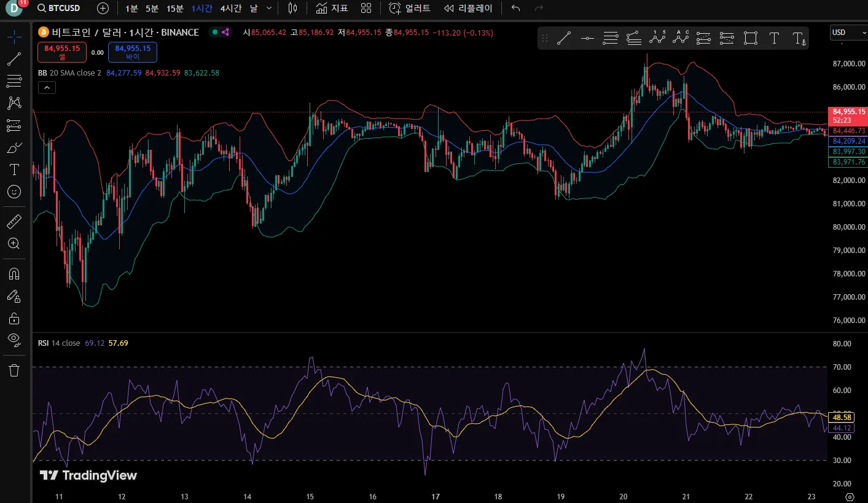Toggle hide all drawings eye icon
The height and width of the screenshot is (503, 868).
(x=14, y=340)
